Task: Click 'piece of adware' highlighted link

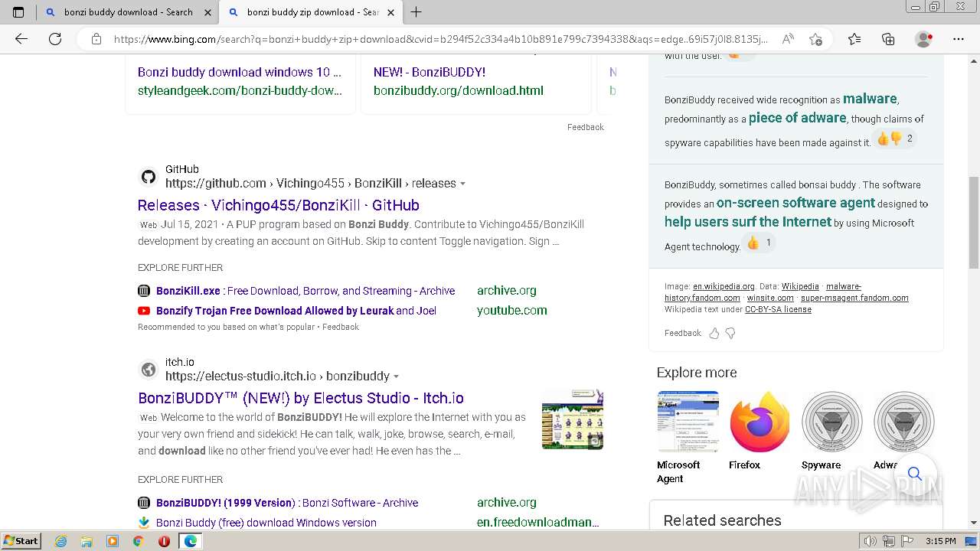Action: 797,118
